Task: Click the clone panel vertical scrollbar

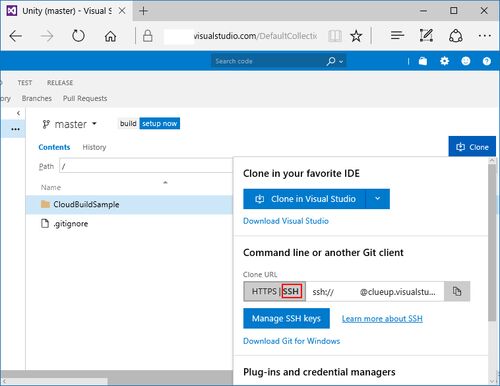Action: [x=492, y=242]
